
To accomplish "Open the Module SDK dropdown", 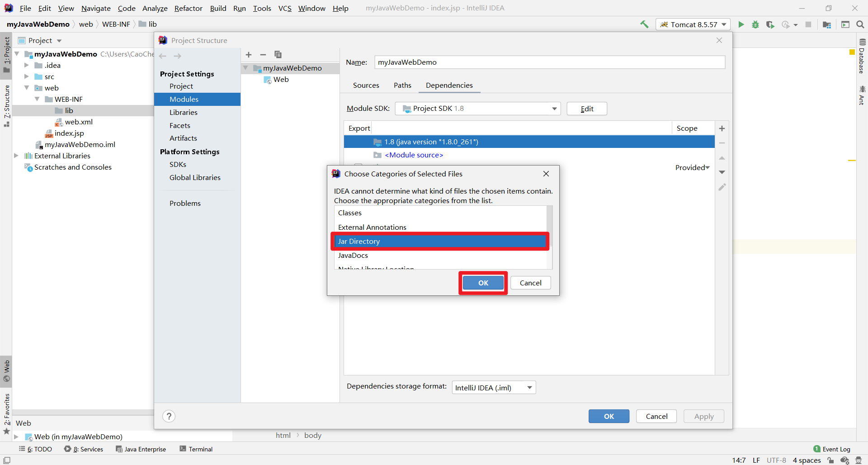I will tap(477, 109).
